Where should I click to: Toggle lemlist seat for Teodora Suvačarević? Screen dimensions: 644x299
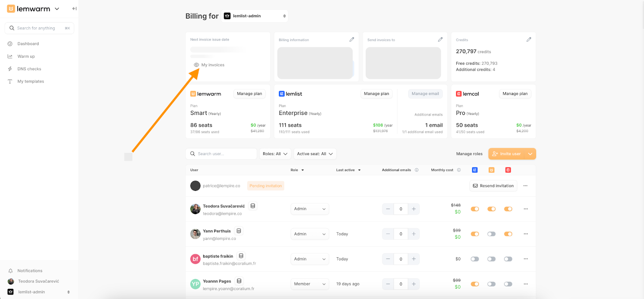tap(475, 209)
